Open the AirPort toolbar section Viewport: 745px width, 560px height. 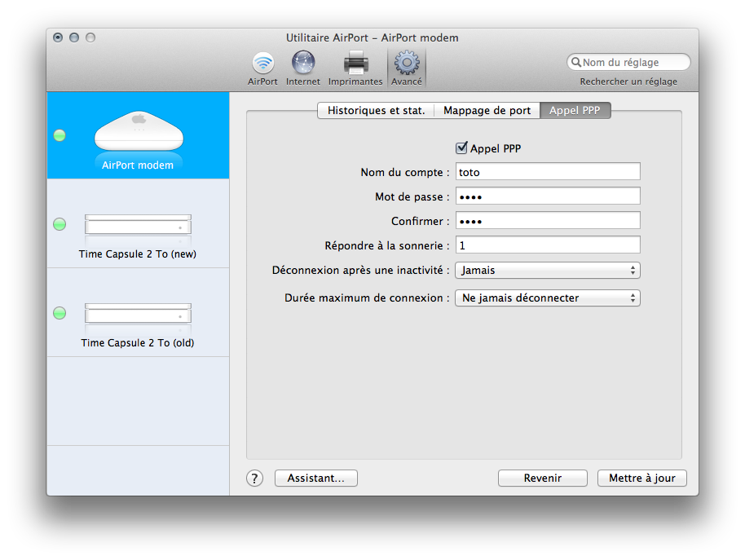(262, 68)
